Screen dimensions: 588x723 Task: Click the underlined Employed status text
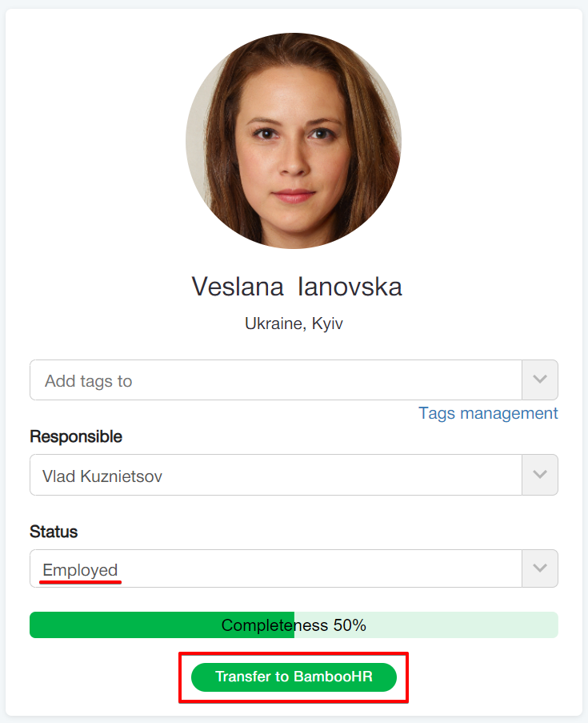point(80,570)
